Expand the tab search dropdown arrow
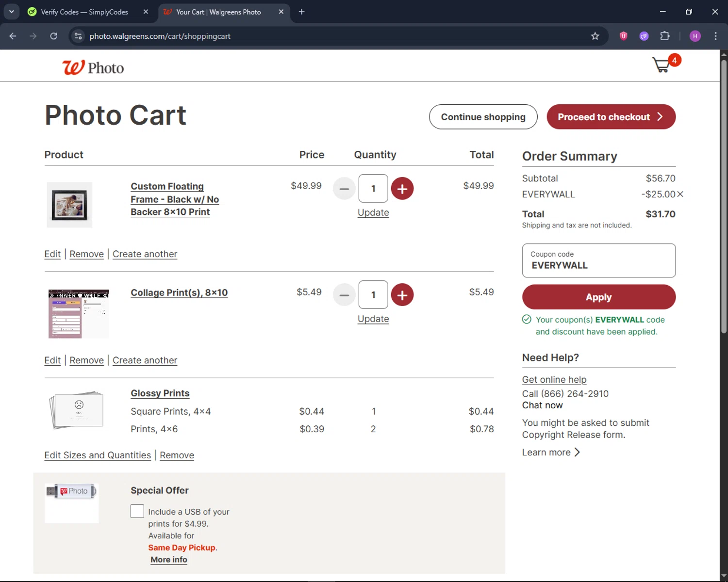728x582 pixels. point(11,12)
